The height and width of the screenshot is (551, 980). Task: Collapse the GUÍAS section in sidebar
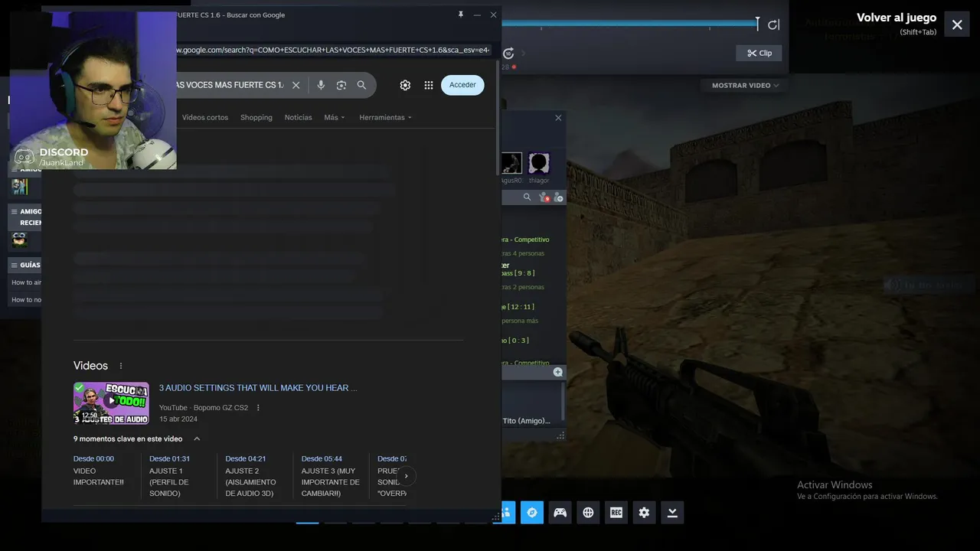coord(13,265)
